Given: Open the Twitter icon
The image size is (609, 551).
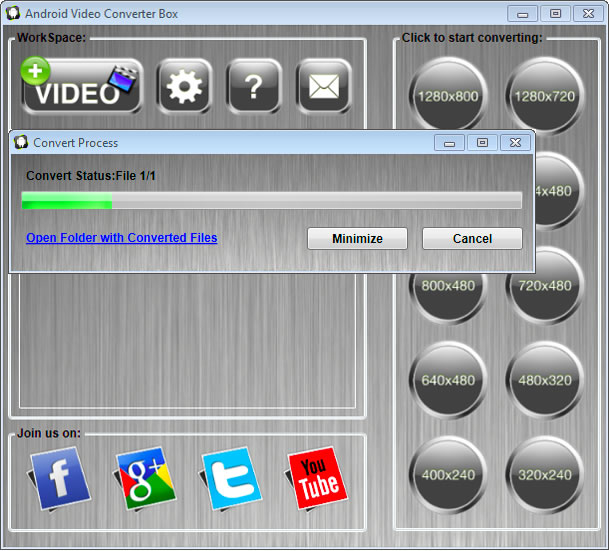Looking at the screenshot, I should pos(231,478).
